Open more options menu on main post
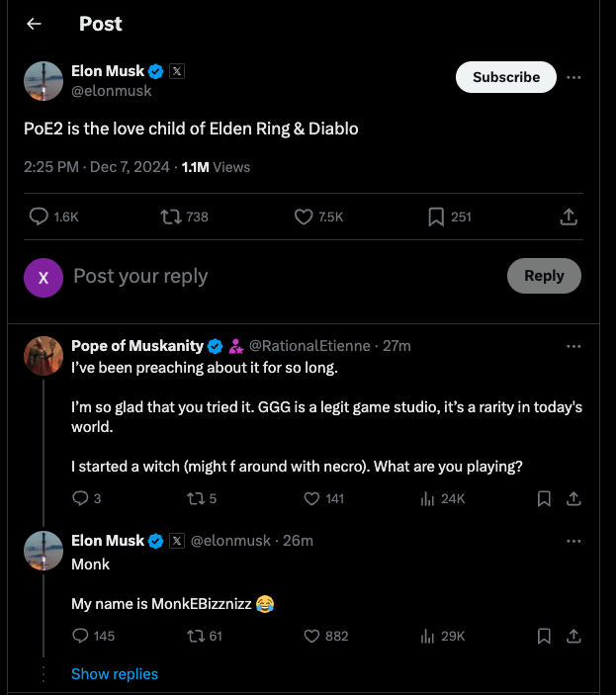616x695 pixels. click(x=573, y=77)
